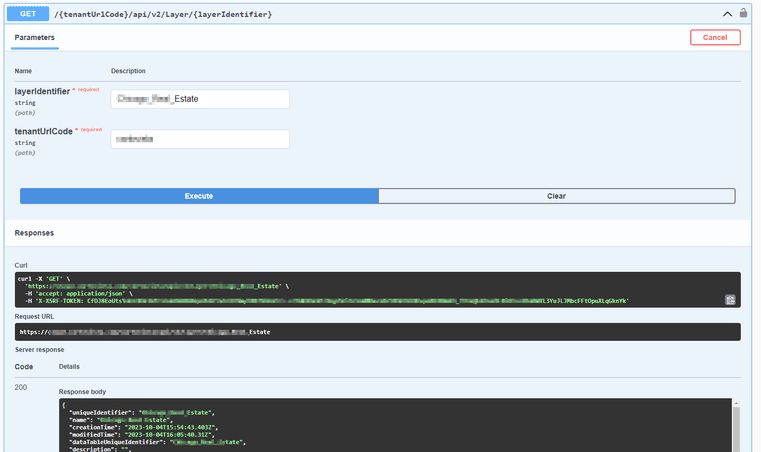Screen dimensions: 761x452
Task: Copy the curl command to clipboard
Action: [x=730, y=300]
